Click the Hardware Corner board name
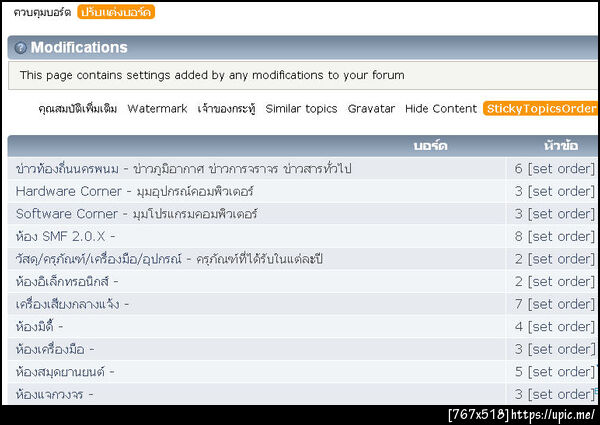This screenshot has width=600, height=425. tap(68, 191)
